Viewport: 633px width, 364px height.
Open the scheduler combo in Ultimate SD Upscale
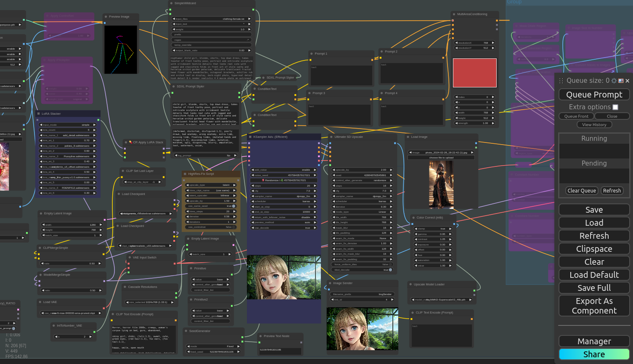pyautogui.click(x=362, y=201)
